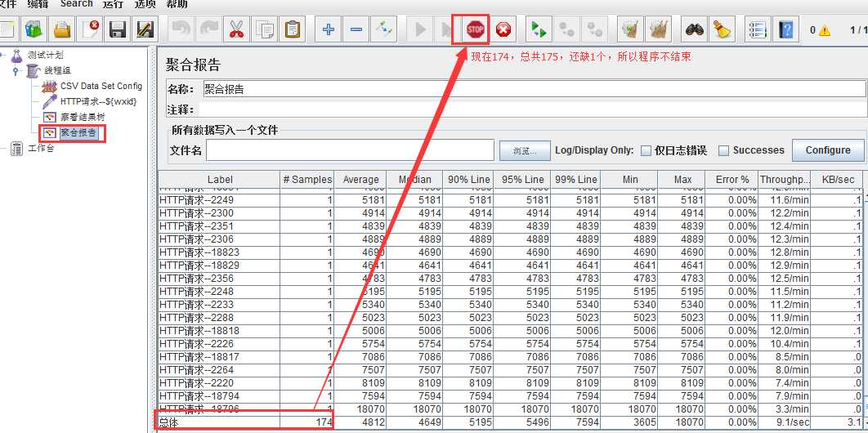Click the red Stop test button

[x=475, y=30]
